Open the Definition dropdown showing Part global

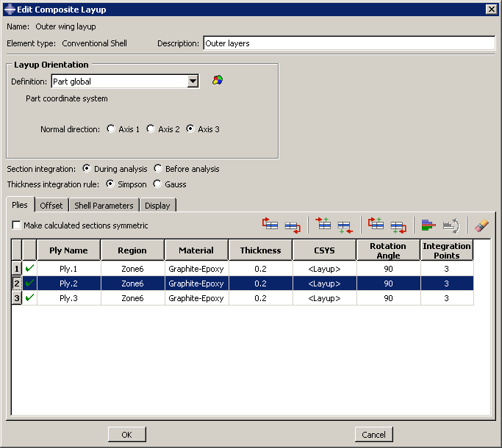pos(193,82)
